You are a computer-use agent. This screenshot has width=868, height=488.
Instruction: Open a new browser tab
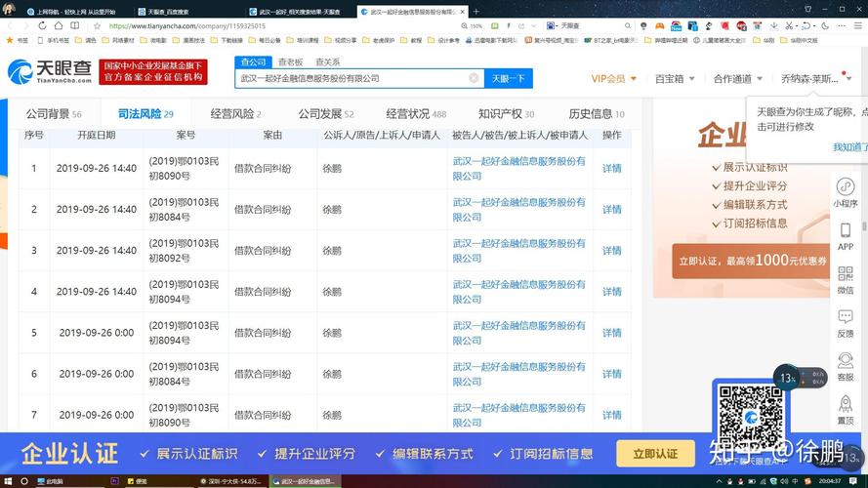[476, 11]
